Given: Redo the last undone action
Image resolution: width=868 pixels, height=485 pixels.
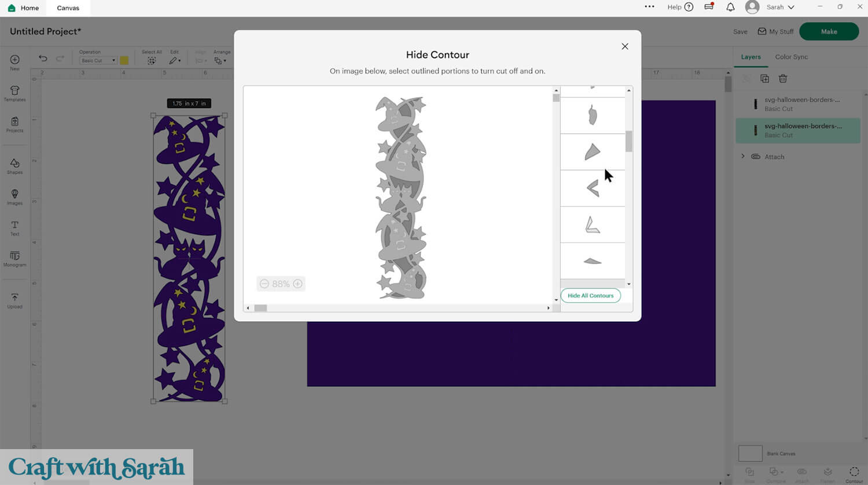Looking at the screenshot, I should point(60,58).
